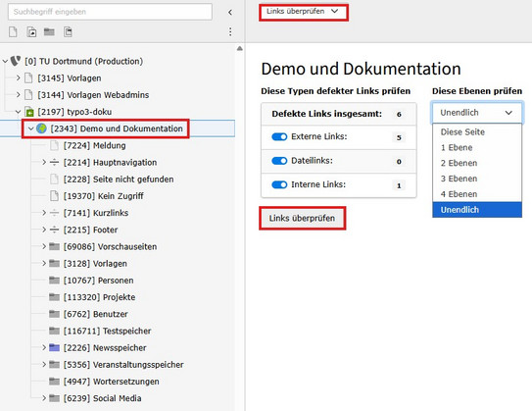The width and height of the screenshot is (532, 411).
Task: Select the [5356] Veranstaltungsspeicher label
Action: tap(123, 365)
